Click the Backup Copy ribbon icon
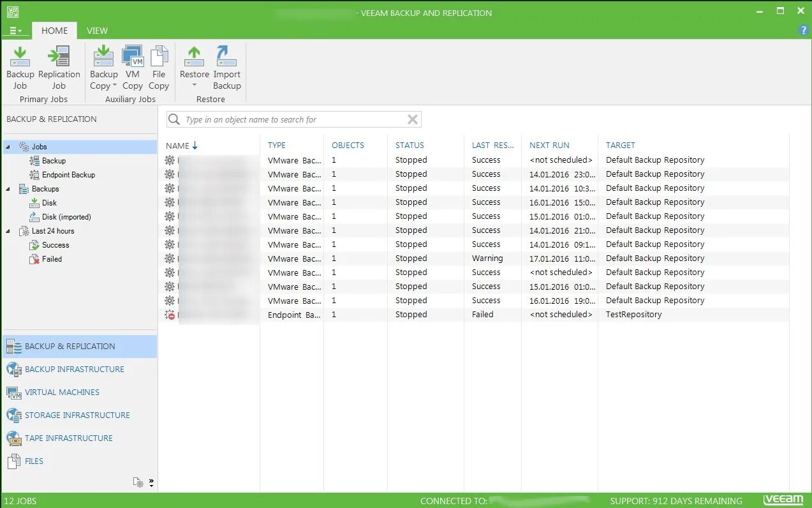Image resolution: width=812 pixels, height=508 pixels. pos(103,56)
